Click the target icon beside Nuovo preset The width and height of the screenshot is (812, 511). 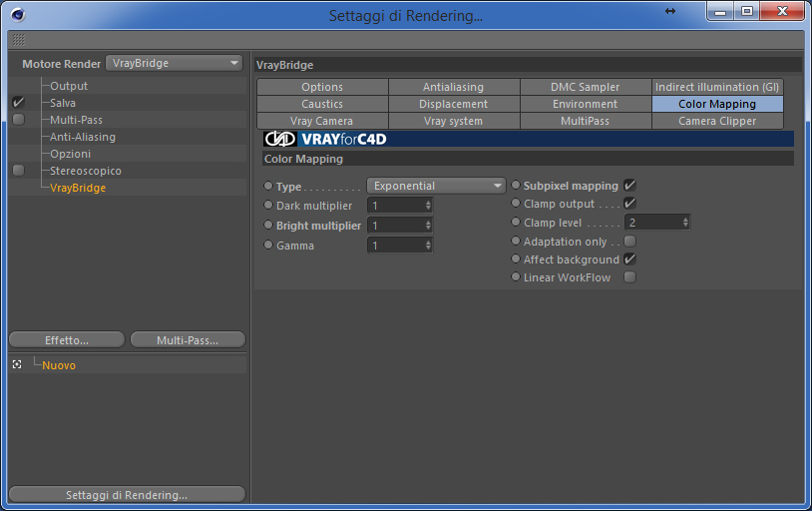17,365
